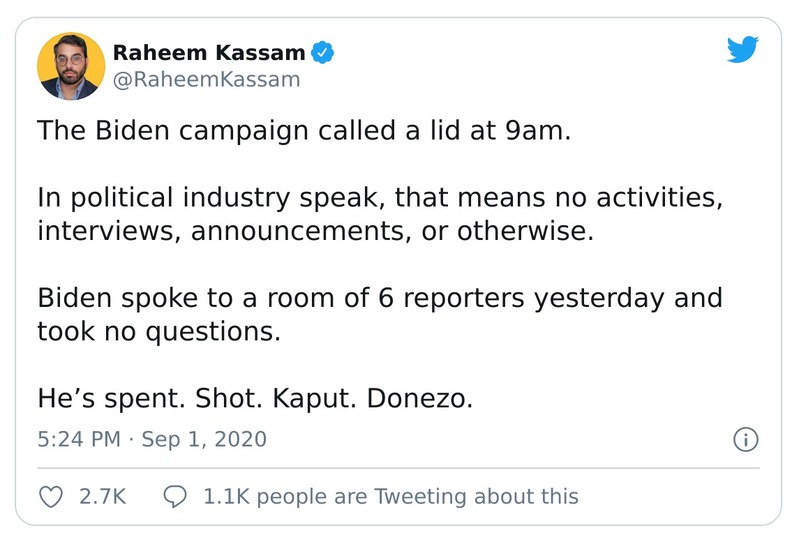
Task: Open "1.1K people are Tweeting about this"
Action: pyautogui.click(x=390, y=496)
